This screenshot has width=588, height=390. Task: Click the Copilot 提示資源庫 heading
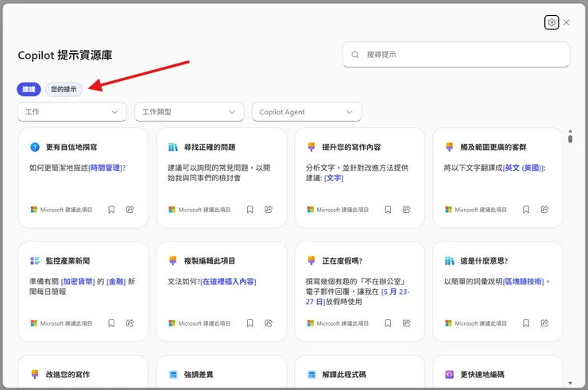[65, 55]
